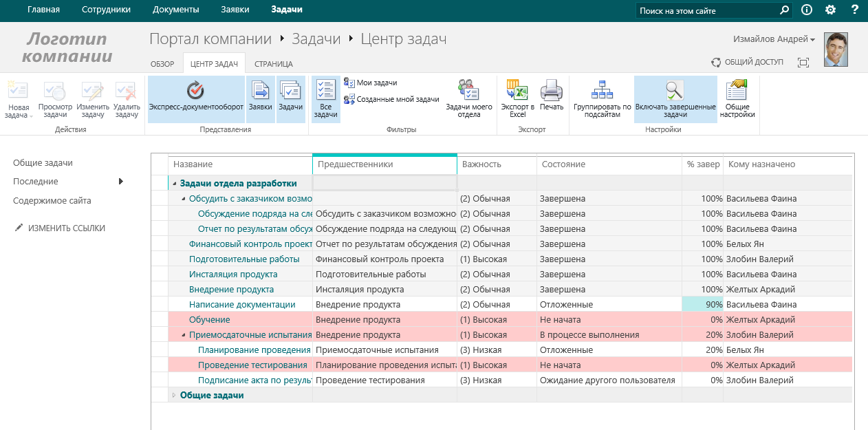Click the Новая задача ribbon icon
This screenshot has height=430, width=868.
tap(18, 98)
